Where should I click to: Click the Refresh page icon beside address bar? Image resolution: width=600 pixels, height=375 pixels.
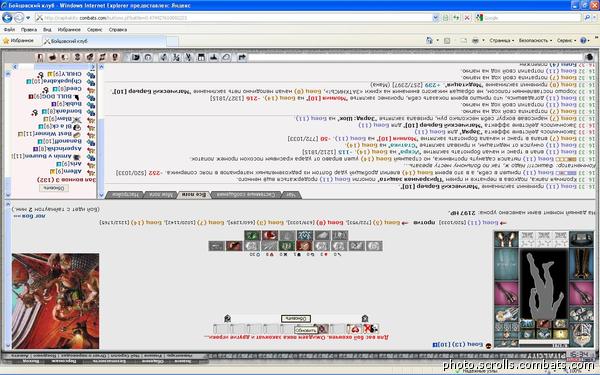click(x=456, y=18)
